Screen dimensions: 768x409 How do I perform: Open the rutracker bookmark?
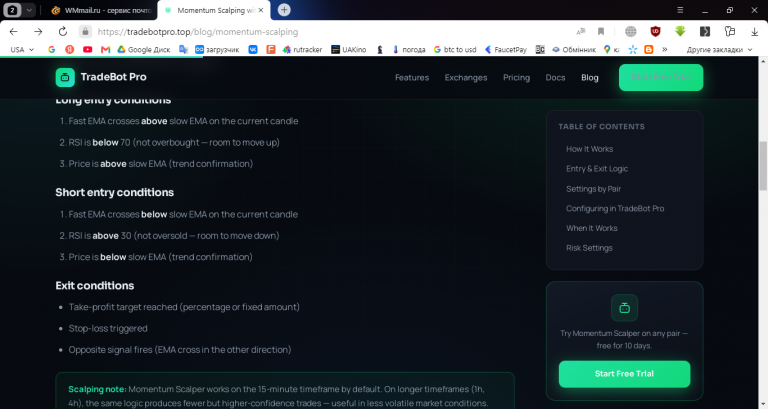pos(302,49)
